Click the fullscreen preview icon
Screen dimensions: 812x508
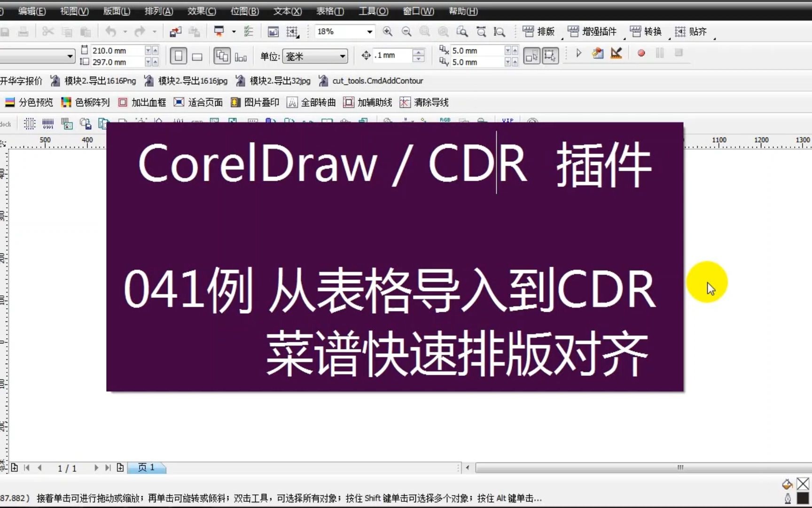273,32
